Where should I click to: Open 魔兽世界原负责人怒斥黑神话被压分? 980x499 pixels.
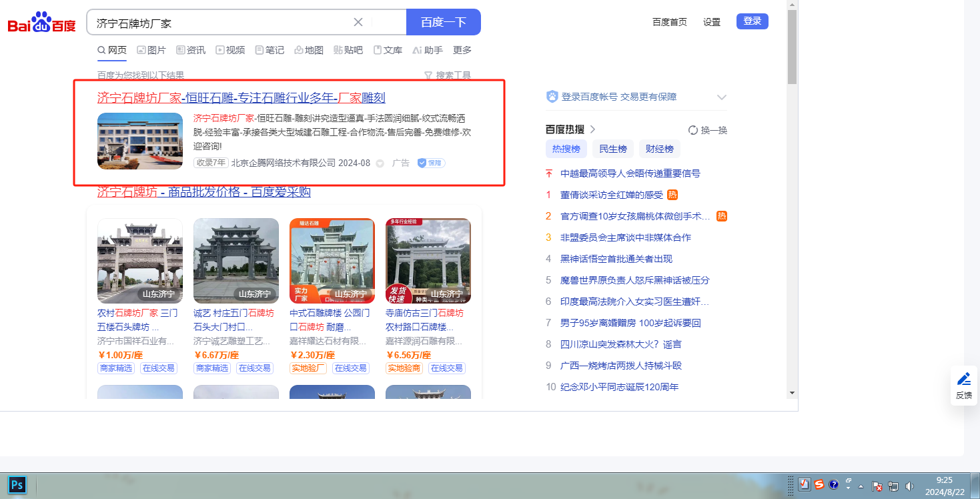pyautogui.click(x=635, y=280)
